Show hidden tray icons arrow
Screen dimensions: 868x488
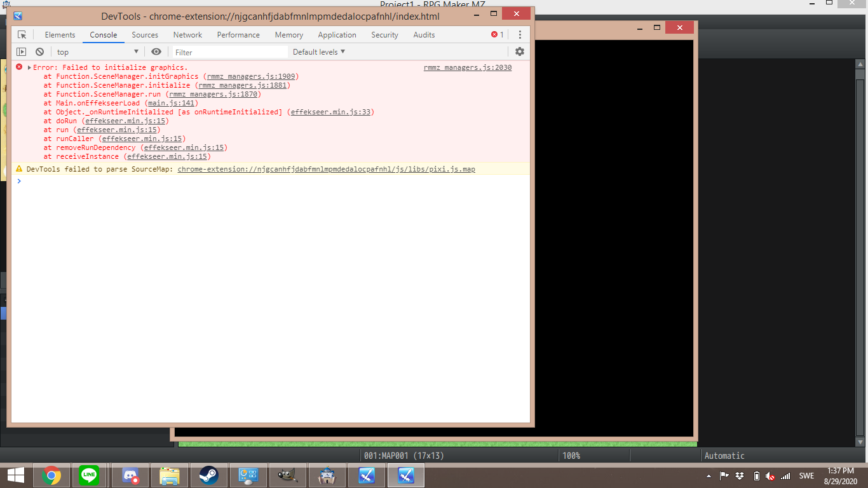709,476
